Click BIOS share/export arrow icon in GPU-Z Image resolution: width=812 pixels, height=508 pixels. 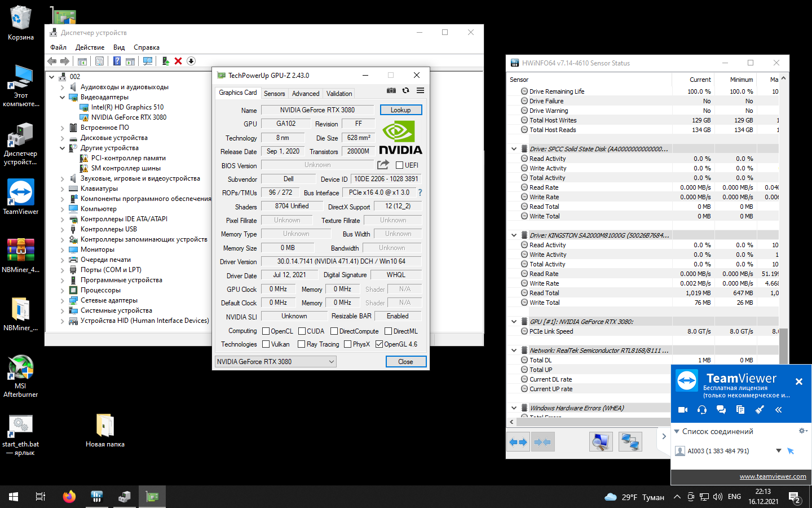tap(383, 165)
